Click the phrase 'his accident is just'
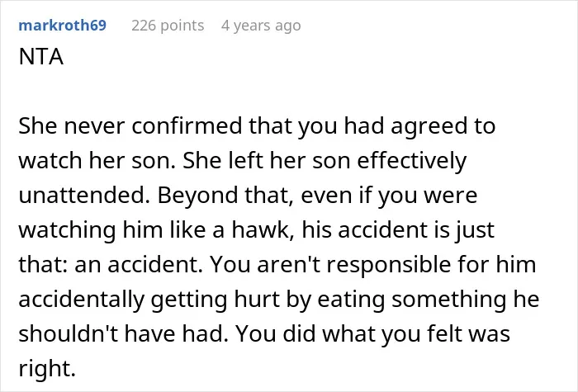This screenshot has height=392, width=578. coord(398,230)
